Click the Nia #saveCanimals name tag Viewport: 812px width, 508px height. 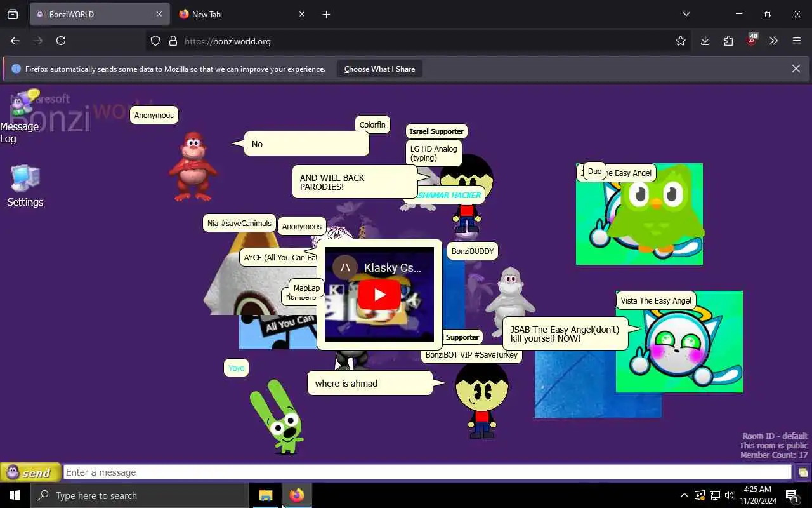[239, 223]
